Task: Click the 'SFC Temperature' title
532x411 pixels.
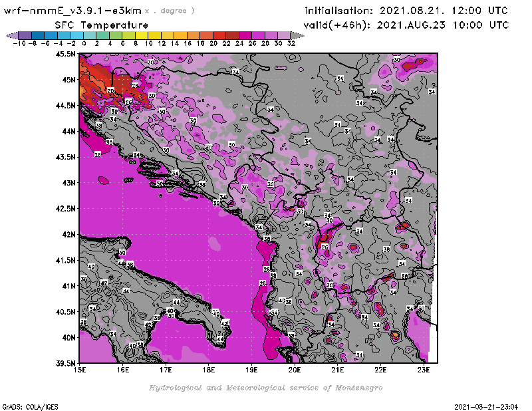Action: (102, 25)
